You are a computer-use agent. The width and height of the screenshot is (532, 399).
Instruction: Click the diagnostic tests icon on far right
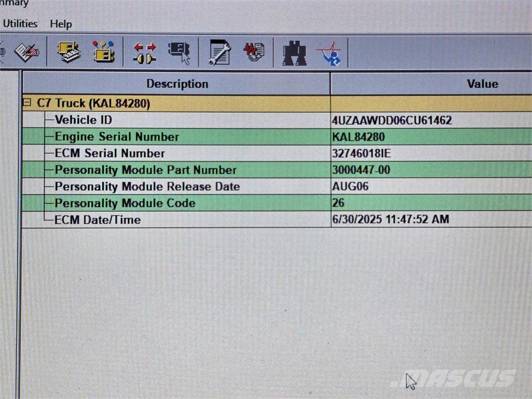pos(329,51)
